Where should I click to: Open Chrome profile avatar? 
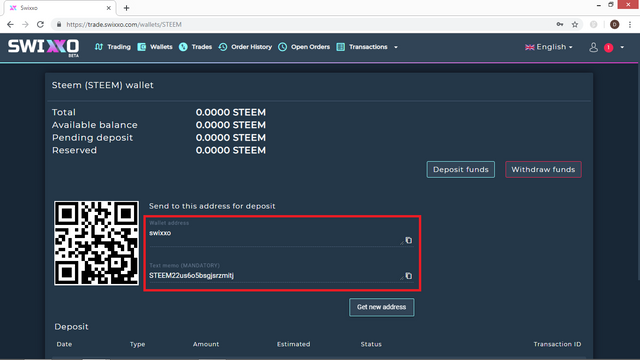[x=614, y=24]
